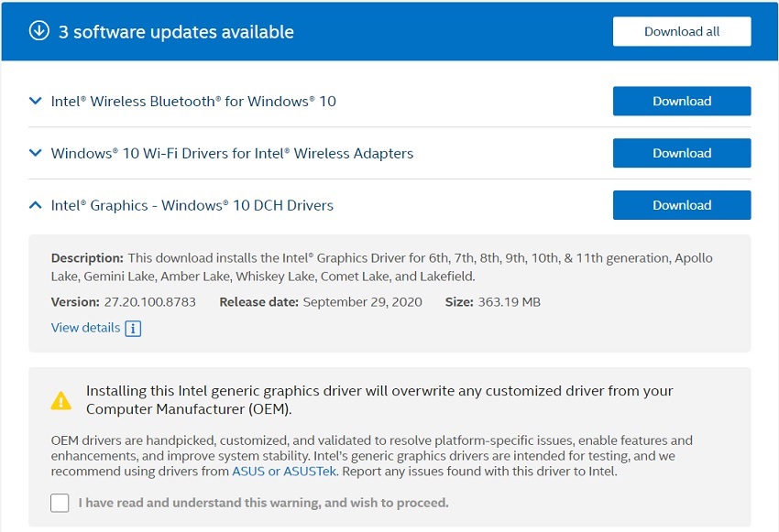Viewport: 779px width, 532px height.
Task: Click the yellow warning triangle icon
Action: (60, 400)
